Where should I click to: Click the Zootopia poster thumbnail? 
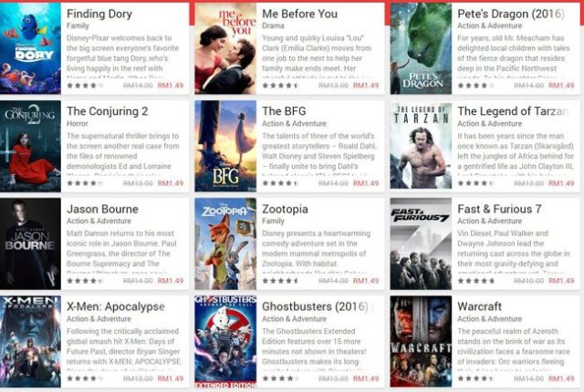pyautogui.click(x=225, y=243)
